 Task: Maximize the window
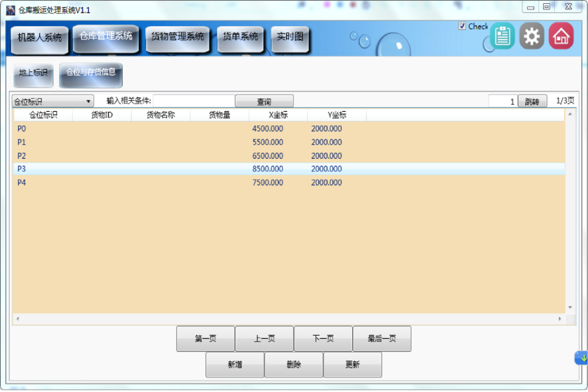coord(547,7)
